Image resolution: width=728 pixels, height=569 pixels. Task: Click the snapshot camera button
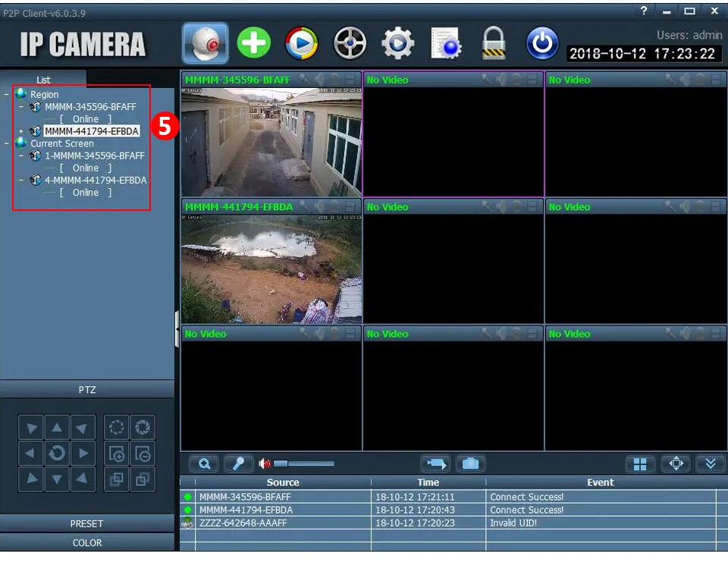coord(470,464)
